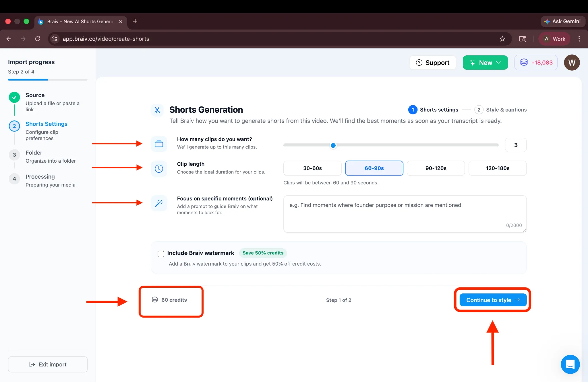Open the credits balance -18,083
The height and width of the screenshot is (382, 588).
pos(536,63)
